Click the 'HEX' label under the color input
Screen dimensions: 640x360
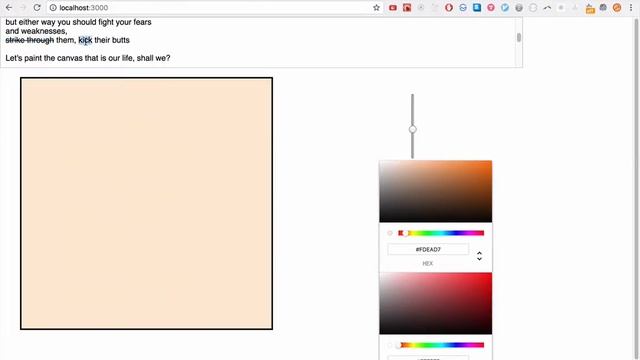tap(427, 264)
